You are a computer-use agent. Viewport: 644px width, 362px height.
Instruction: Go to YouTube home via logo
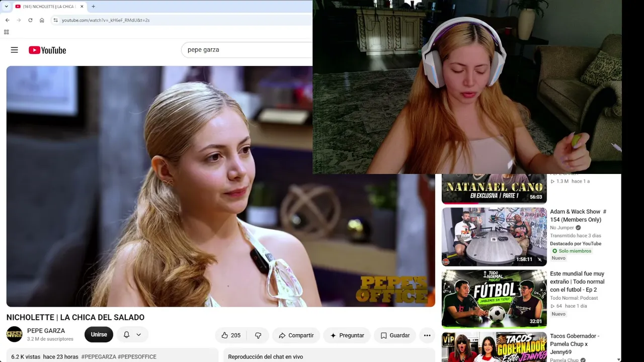(x=47, y=50)
